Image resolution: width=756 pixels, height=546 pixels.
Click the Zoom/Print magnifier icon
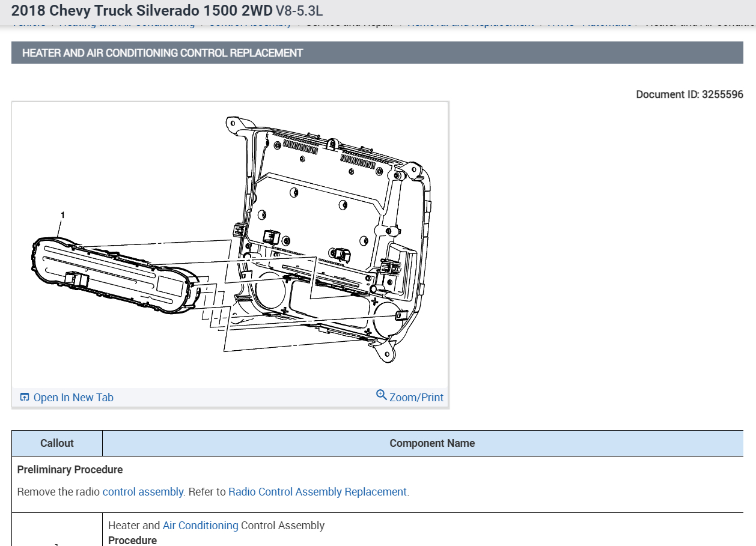click(x=381, y=395)
